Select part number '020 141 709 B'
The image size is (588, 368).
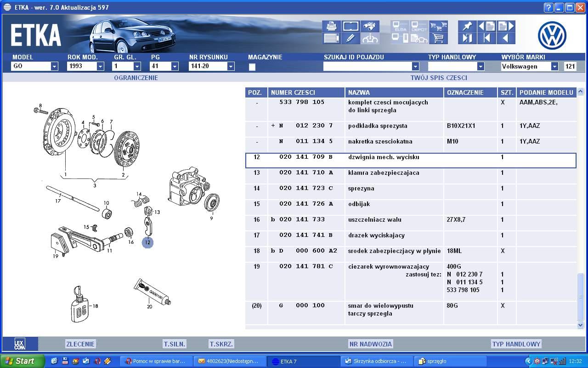tap(305, 157)
